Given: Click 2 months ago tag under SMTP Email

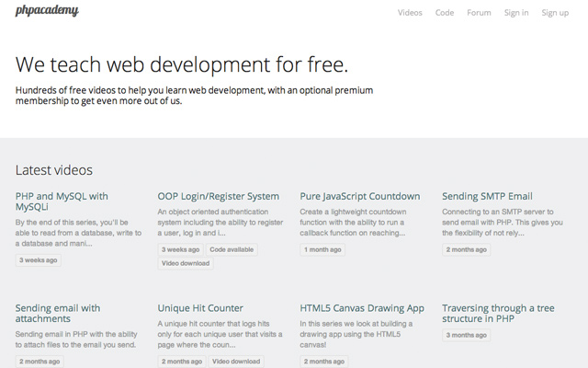Looking at the screenshot, I should coord(466,249).
